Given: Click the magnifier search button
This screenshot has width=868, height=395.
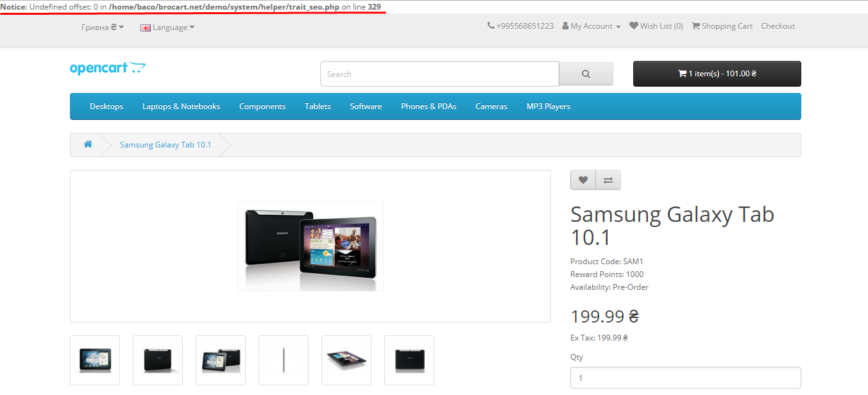Looking at the screenshot, I should pyautogui.click(x=586, y=74).
